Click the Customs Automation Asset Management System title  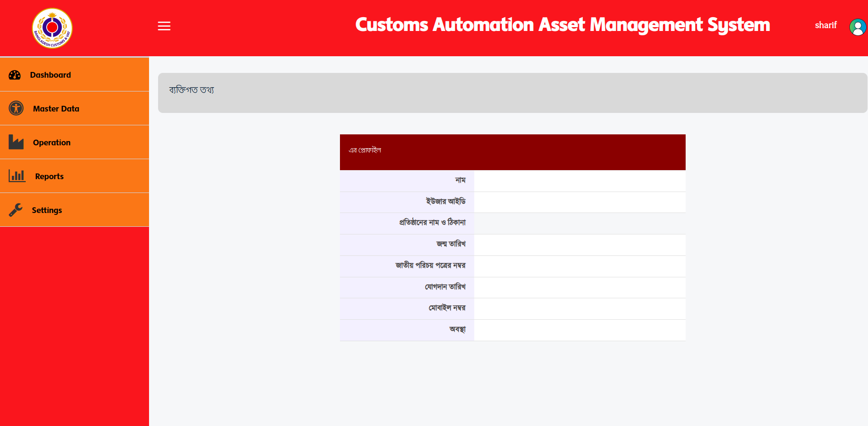(562, 25)
